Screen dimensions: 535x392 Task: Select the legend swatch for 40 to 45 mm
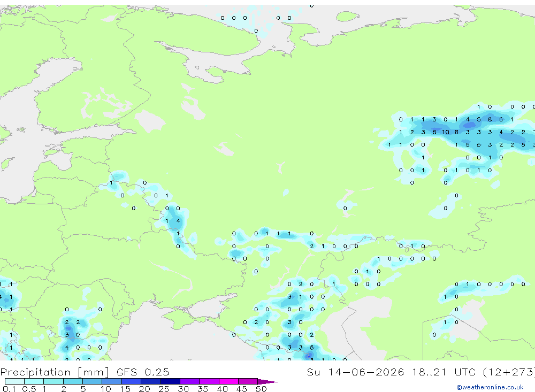228,381
